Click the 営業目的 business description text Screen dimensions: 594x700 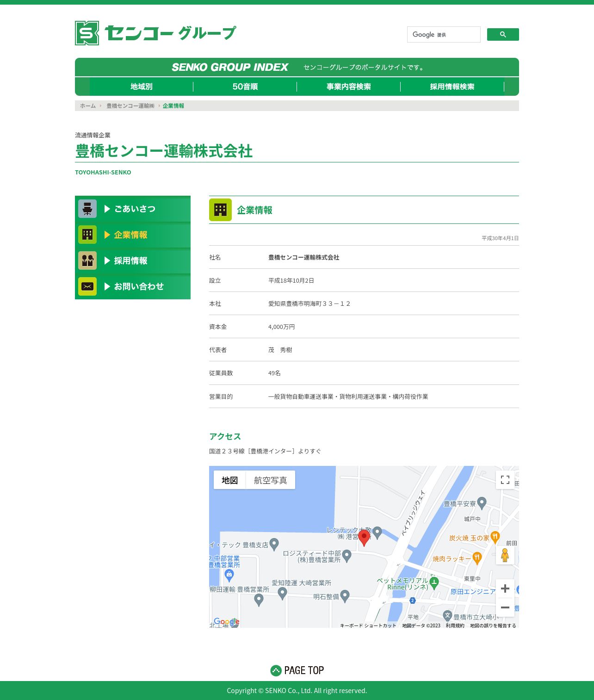pos(348,396)
